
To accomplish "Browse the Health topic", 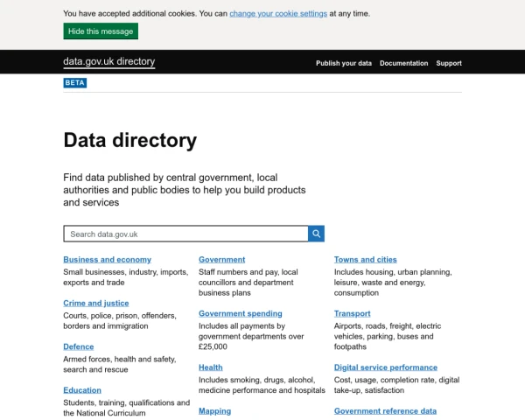I will (x=211, y=367).
